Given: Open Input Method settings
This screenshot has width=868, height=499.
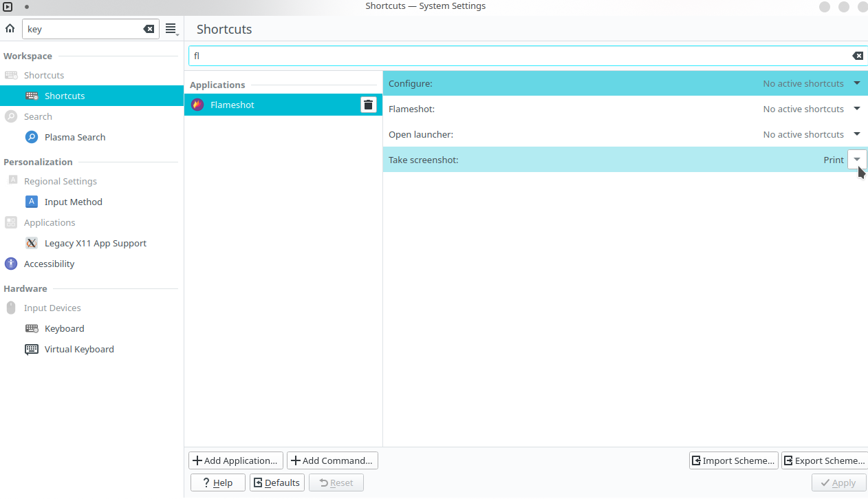Looking at the screenshot, I should [x=73, y=202].
